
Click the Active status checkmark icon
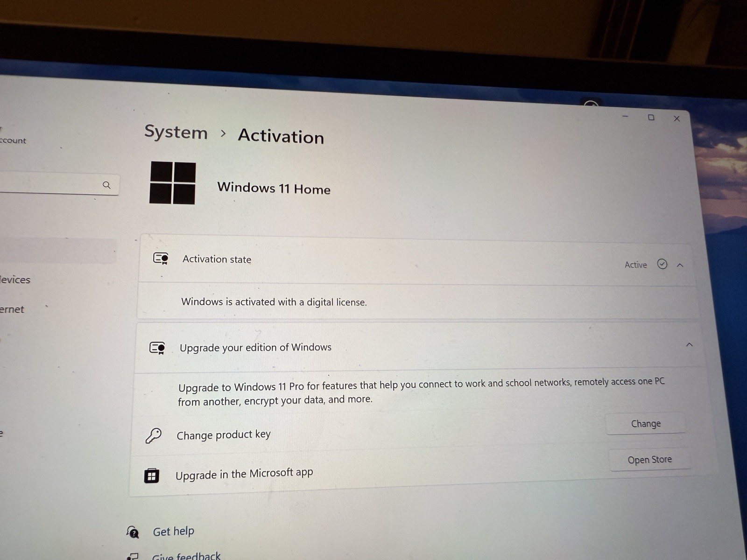[x=662, y=264]
